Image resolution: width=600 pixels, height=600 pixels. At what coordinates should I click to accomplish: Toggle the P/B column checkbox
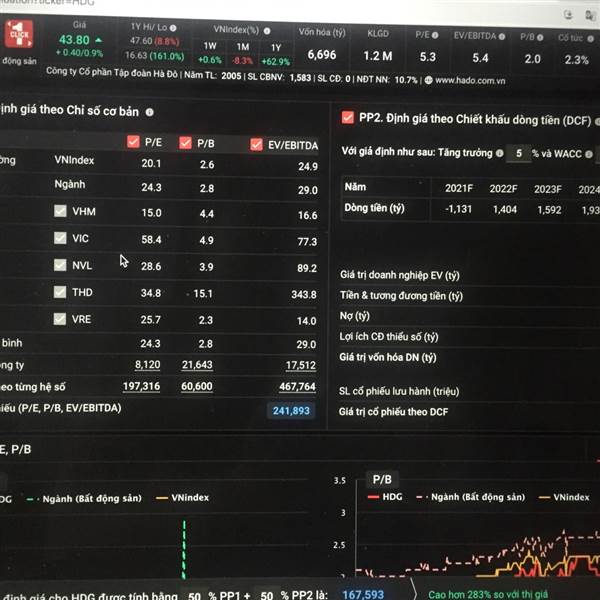185,143
